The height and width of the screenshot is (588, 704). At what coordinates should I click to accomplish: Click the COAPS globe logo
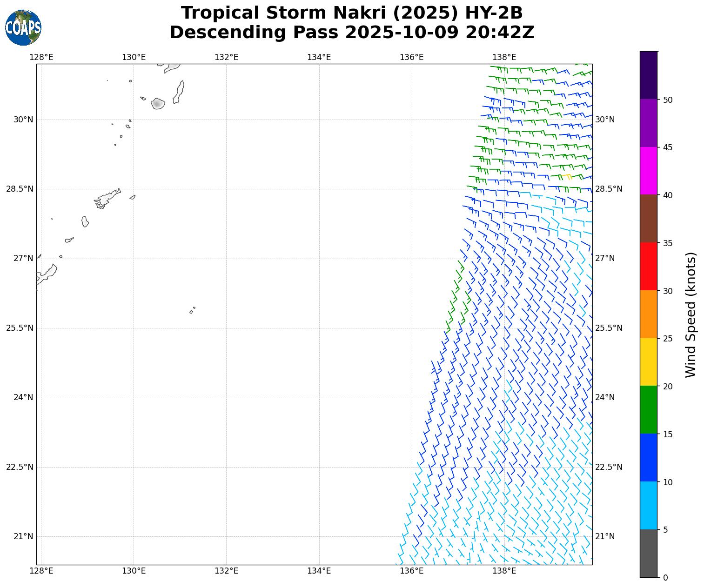point(23,27)
